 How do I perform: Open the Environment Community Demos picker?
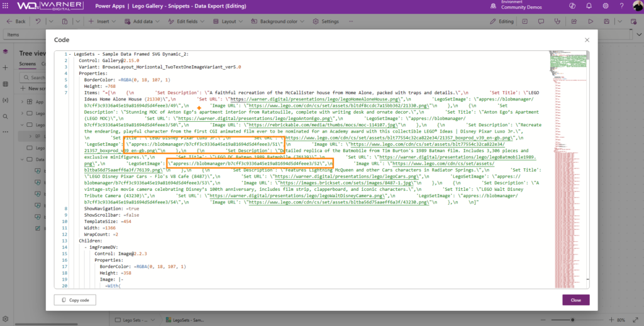pyautogui.click(x=516, y=5)
